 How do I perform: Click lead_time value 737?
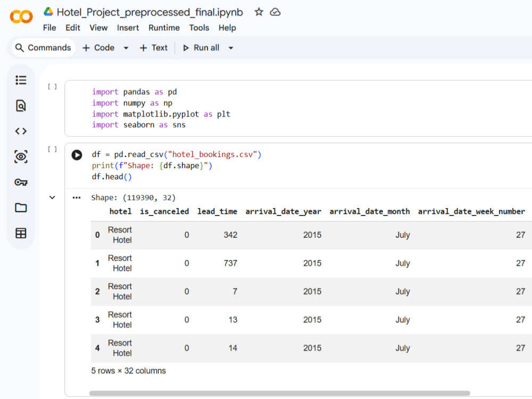(x=230, y=263)
